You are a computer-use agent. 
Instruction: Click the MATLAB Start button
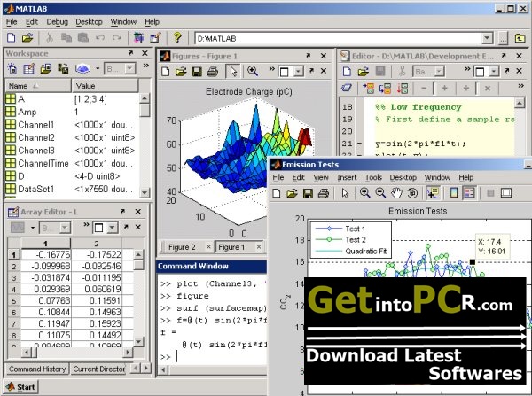(x=20, y=387)
